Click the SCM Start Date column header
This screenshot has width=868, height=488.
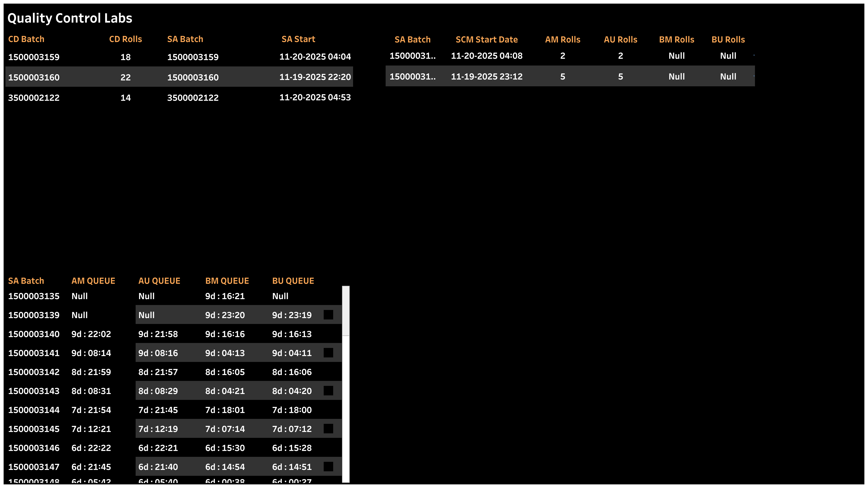click(x=486, y=40)
